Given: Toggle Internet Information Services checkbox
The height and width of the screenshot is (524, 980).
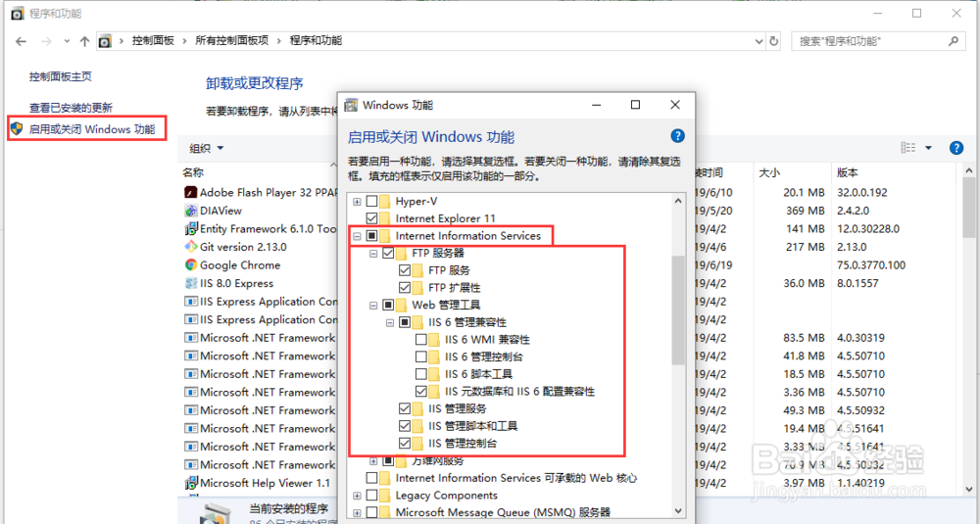Looking at the screenshot, I should pyautogui.click(x=371, y=236).
